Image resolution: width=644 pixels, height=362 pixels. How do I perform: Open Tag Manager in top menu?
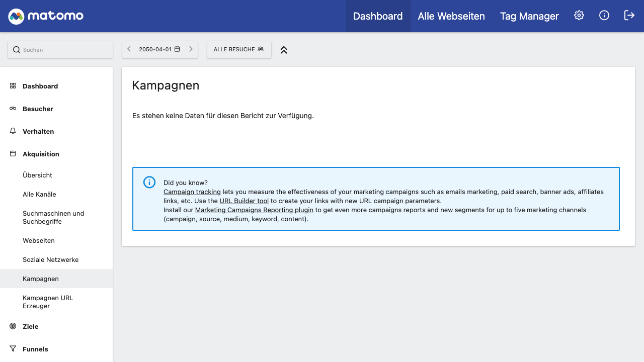(529, 16)
